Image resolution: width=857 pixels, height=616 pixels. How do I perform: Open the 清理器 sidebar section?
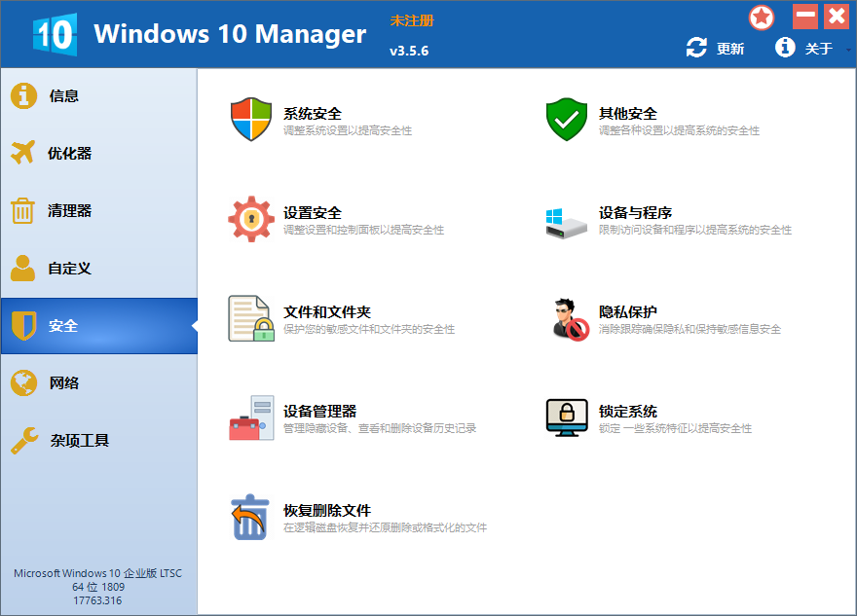coord(69,211)
